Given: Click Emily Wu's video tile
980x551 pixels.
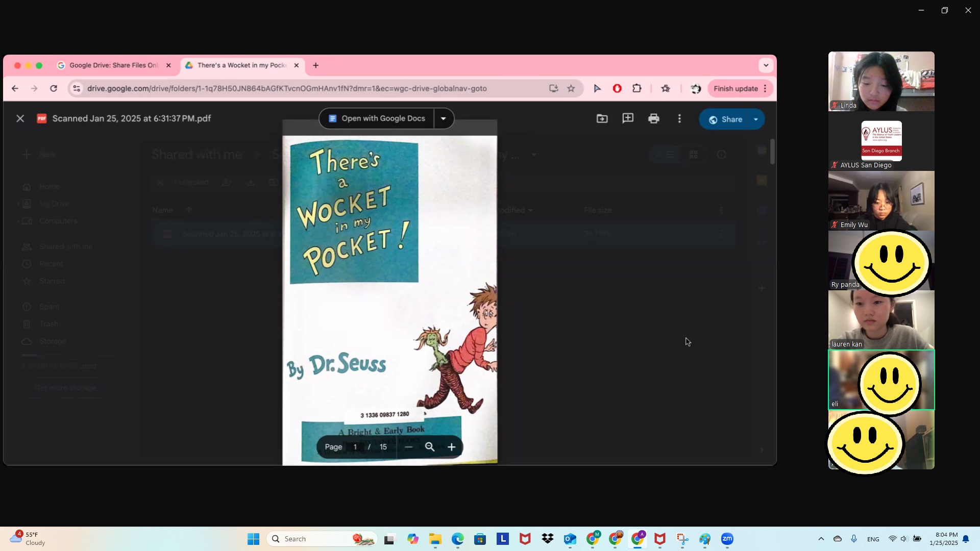Looking at the screenshot, I should (881, 201).
